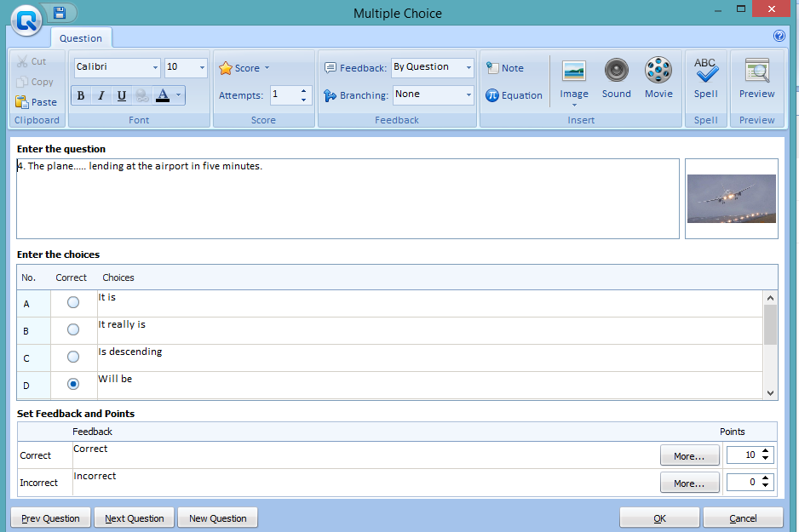Click the Choices column header
799x532 pixels.
click(x=118, y=277)
